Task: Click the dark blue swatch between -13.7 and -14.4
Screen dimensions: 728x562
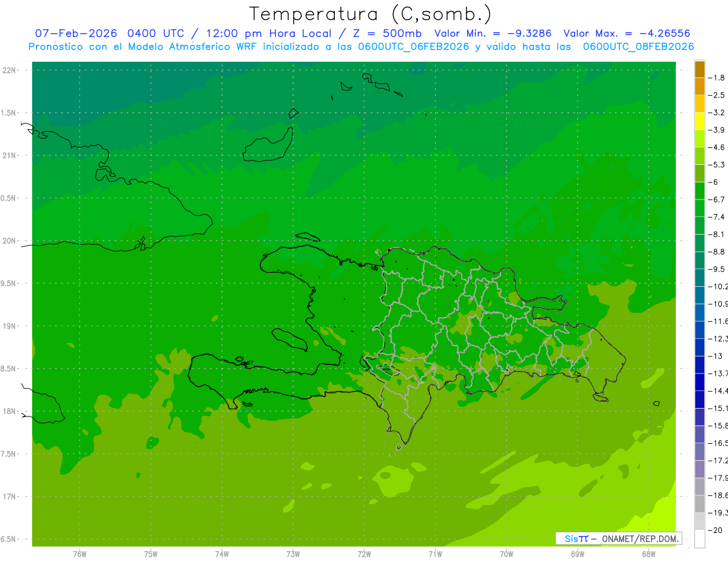Action: click(x=699, y=382)
